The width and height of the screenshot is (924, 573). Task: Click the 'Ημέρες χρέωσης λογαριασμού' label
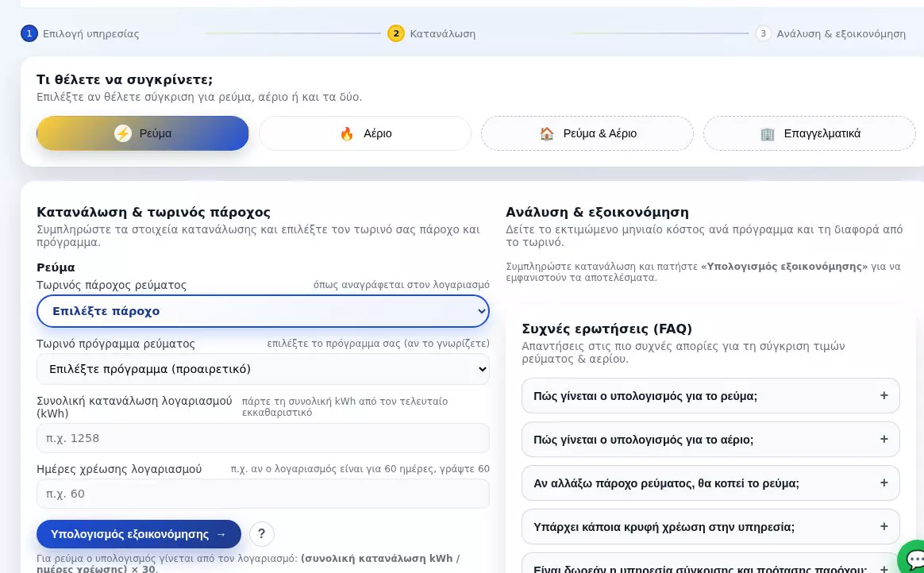pyautogui.click(x=119, y=469)
